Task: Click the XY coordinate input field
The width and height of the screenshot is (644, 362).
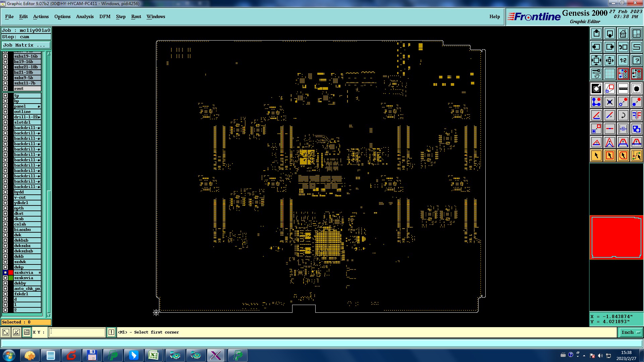Action: (77, 332)
